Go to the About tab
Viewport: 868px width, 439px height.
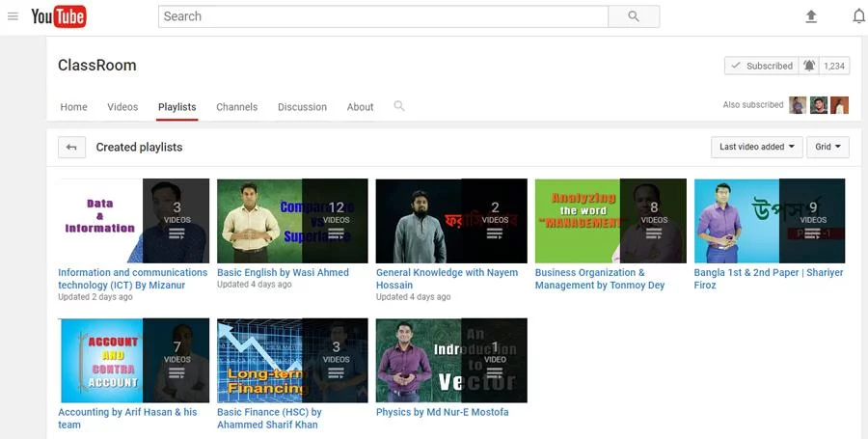click(361, 107)
